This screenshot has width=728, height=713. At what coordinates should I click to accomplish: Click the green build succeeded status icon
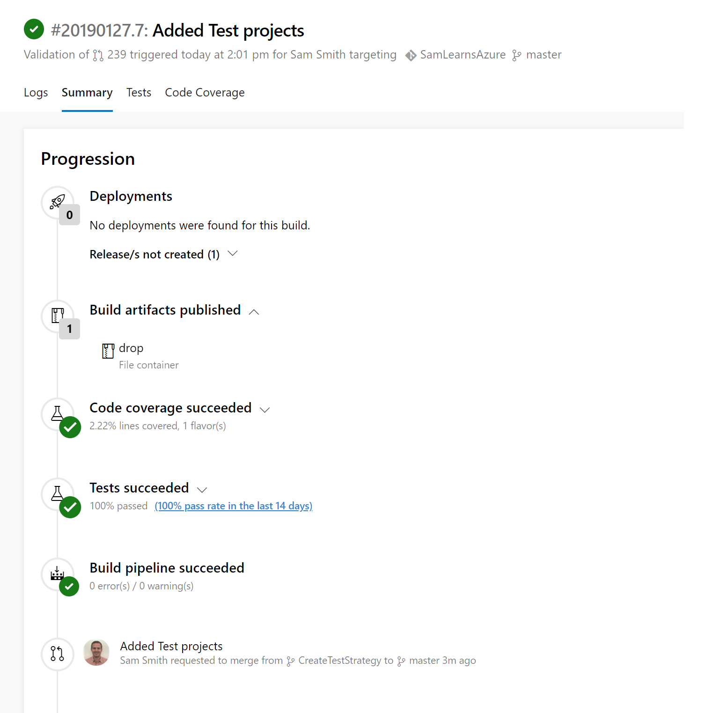pyautogui.click(x=34, y=29)
